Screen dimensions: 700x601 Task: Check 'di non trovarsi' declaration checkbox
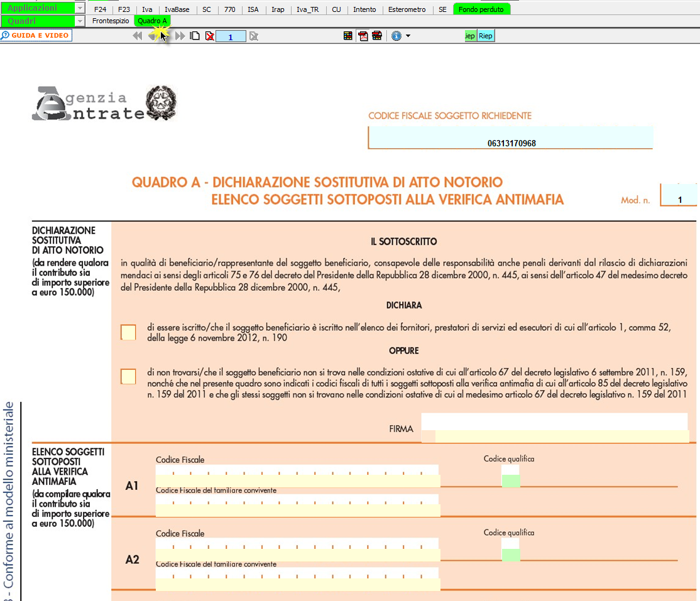tap(129, 377)
